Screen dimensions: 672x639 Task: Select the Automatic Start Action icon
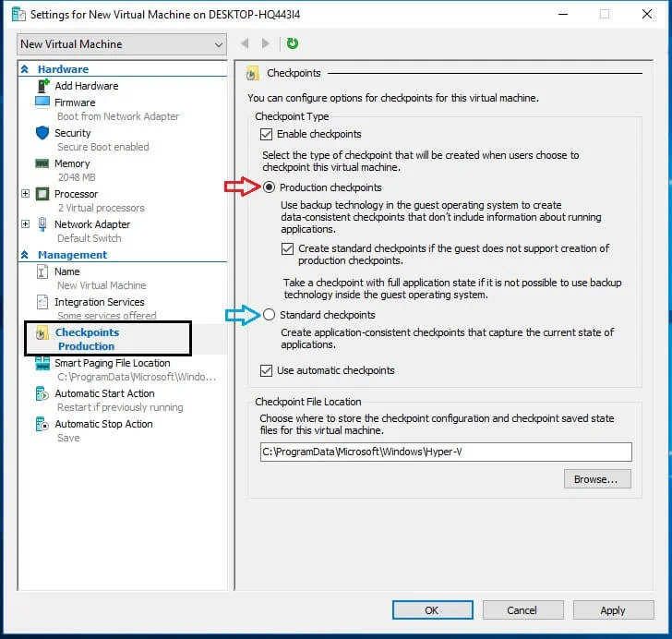tap(42, 394)
